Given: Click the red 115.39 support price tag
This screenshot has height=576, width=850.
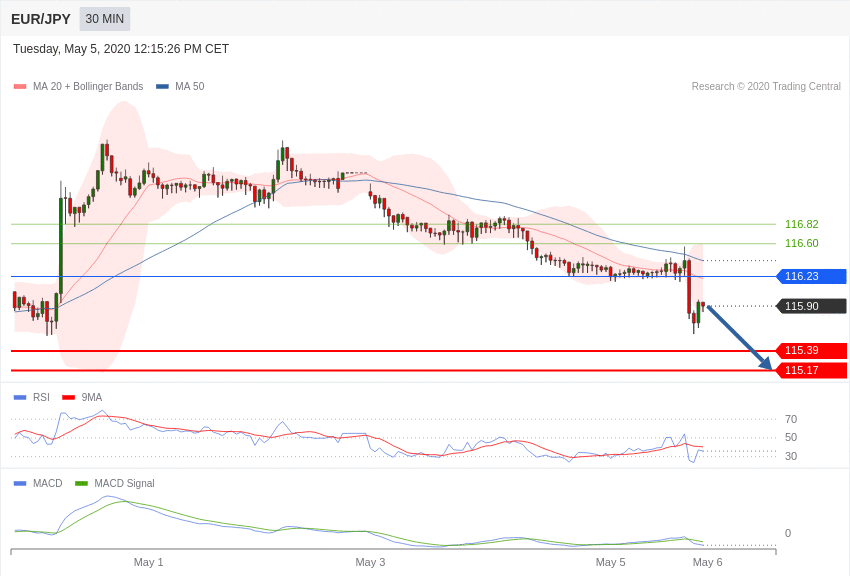Looking at the screenshot, I should tap(812, 351).
